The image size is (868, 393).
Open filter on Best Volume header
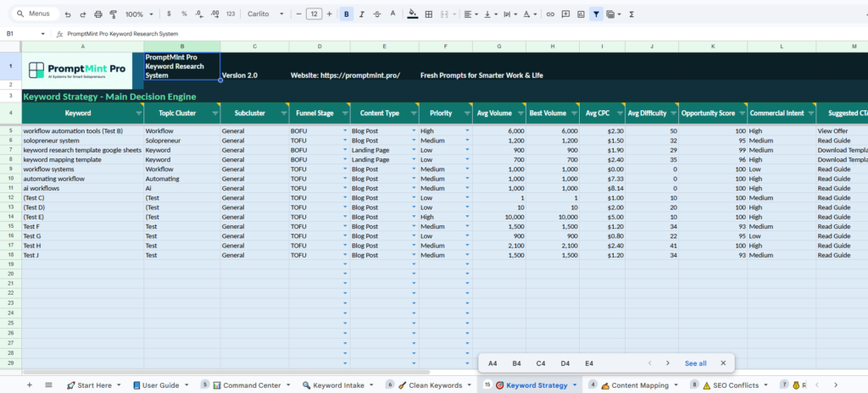(x=575, y=113)
